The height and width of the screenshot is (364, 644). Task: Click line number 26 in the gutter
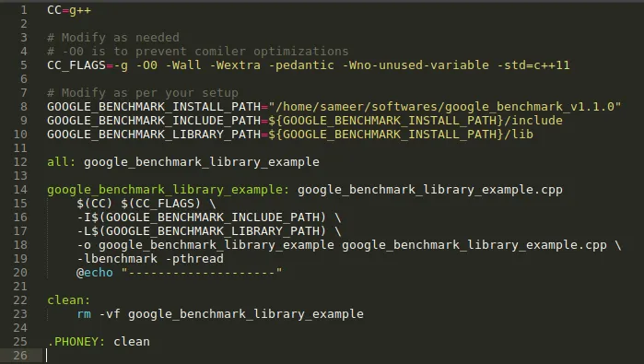[x=20, y=356]
